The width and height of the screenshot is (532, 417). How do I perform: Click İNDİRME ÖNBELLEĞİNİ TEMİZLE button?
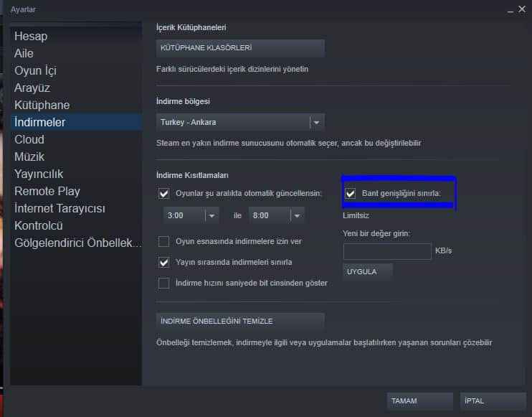tap(240, 322)
